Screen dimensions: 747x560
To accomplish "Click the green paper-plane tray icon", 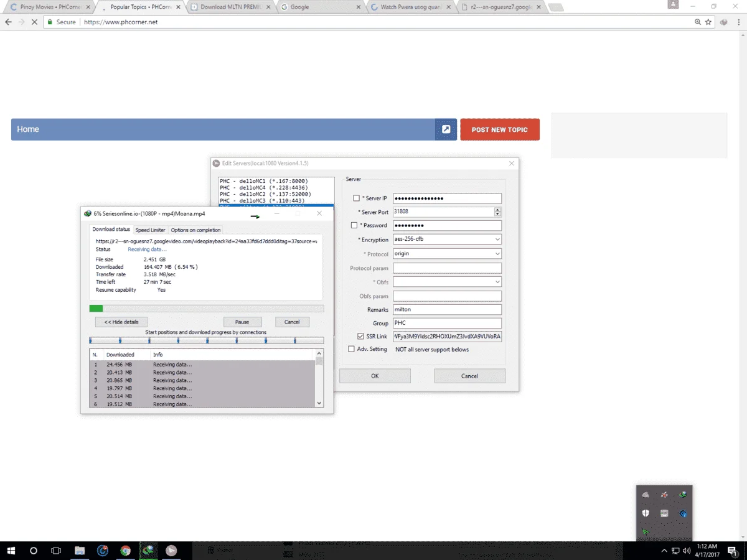I will [x=646, y=532].
